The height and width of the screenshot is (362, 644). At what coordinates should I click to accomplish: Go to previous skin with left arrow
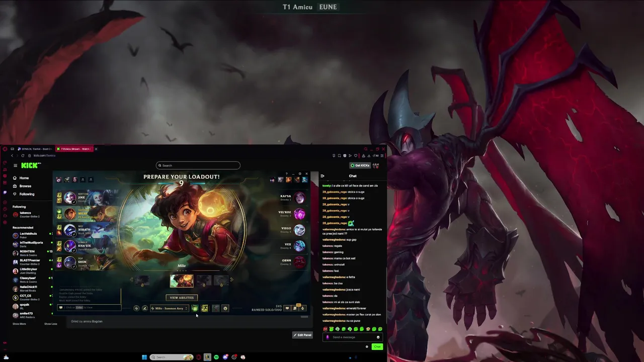click(132, 280)
